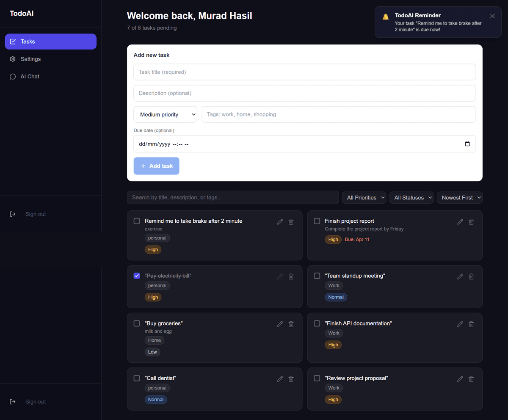Delete the "Buy groceries" task via trash icon

coord(291,324)
